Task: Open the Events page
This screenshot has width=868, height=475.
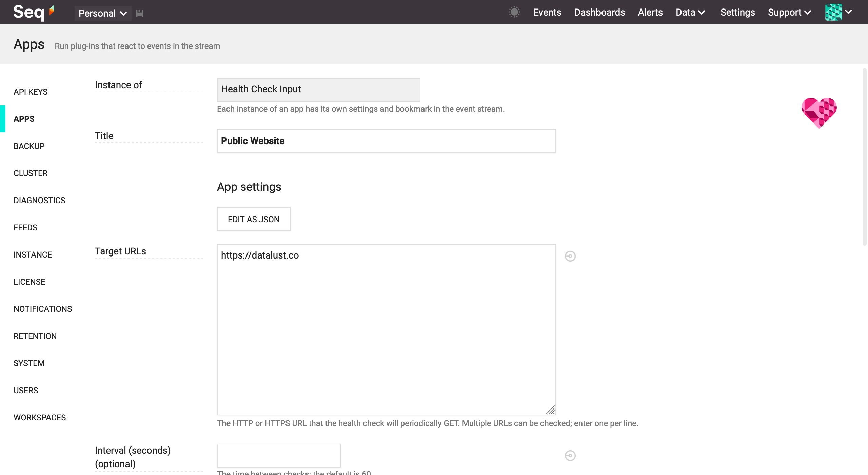Action: coord(547,12)
